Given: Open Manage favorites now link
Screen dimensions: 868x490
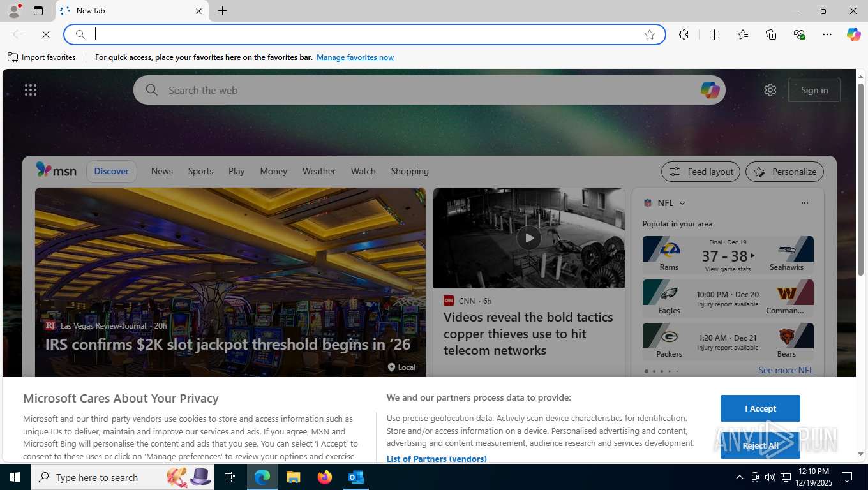Looking at the screenshot, I should pos(355,57).
